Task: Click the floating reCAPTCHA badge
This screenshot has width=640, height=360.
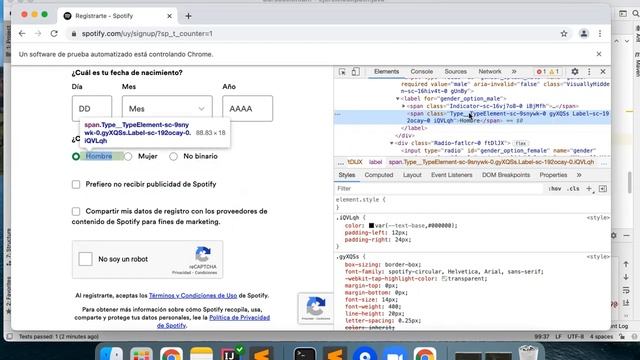Action: click(316, 308)
